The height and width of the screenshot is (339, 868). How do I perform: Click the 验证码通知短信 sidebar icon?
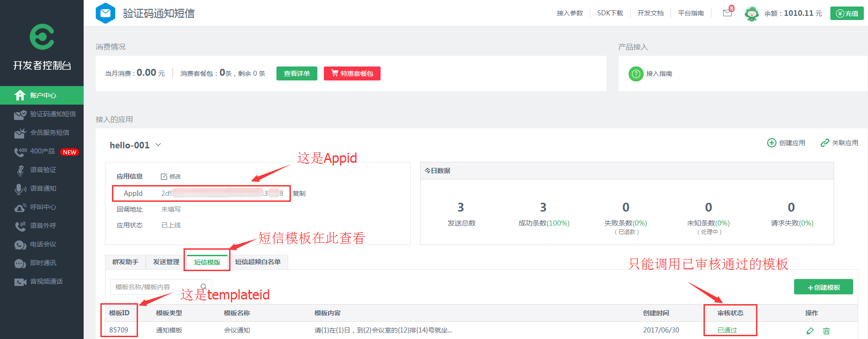[20, 114]
